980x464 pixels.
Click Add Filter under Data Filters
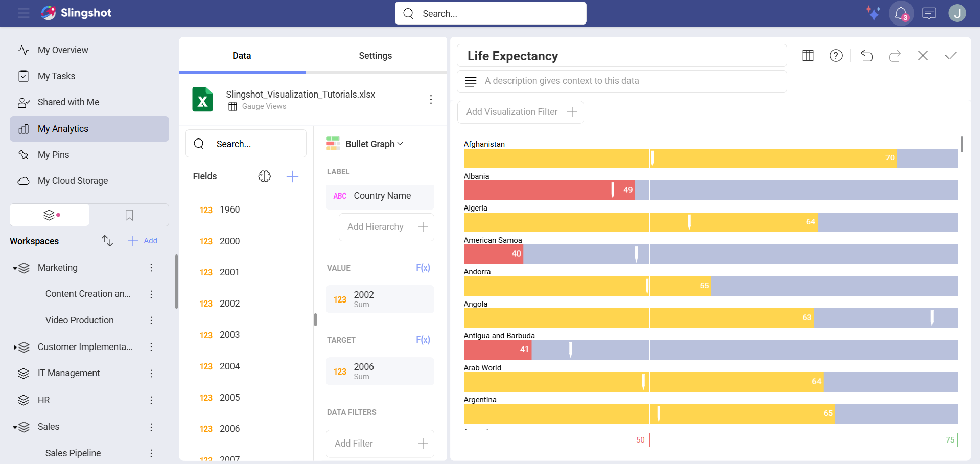point(380,444)
